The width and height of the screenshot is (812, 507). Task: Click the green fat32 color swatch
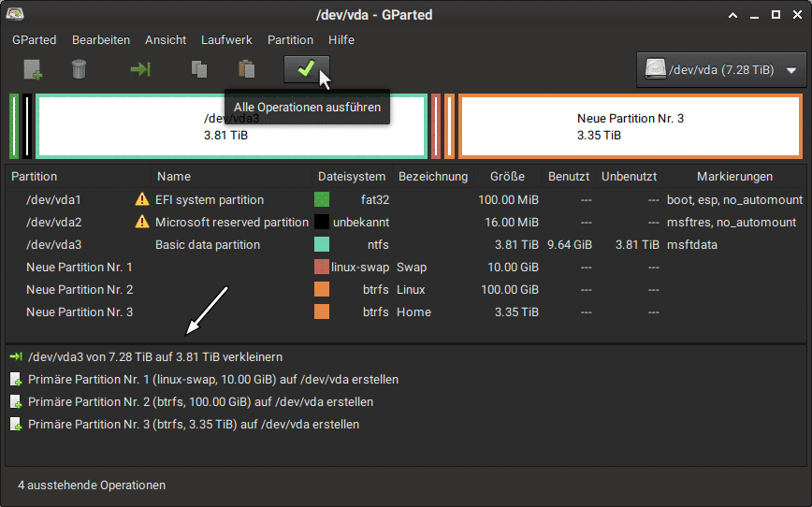point(322,199)
